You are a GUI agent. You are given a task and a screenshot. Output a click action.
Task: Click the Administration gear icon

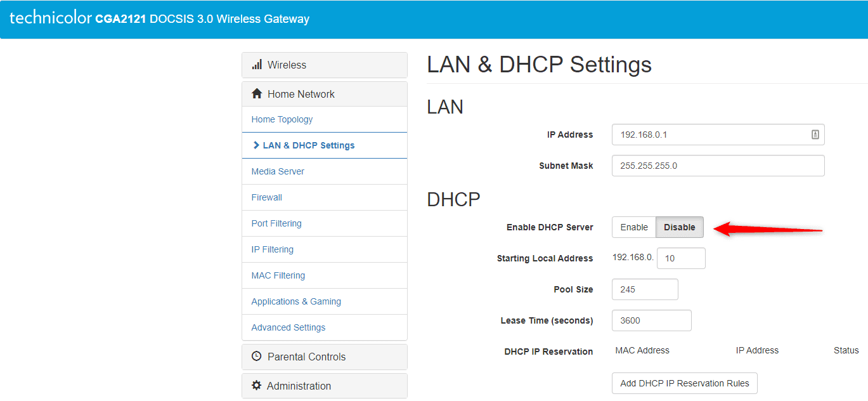[x=256, y=386]
